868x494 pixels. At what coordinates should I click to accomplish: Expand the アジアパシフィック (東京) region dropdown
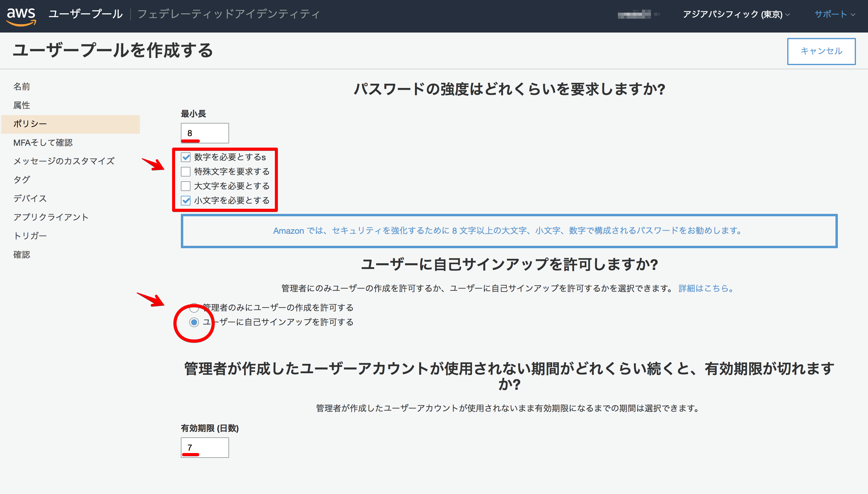(736, 14)
